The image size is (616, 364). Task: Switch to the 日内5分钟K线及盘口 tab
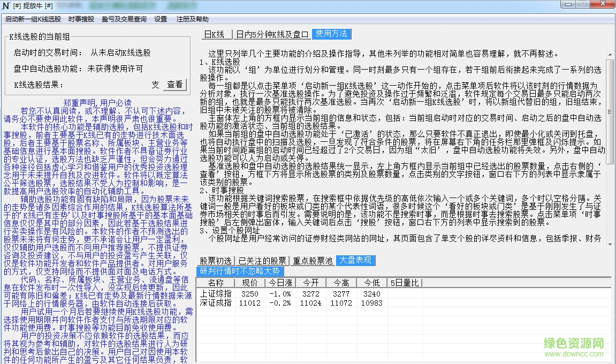pyautogui.click(x=272, y=34)
